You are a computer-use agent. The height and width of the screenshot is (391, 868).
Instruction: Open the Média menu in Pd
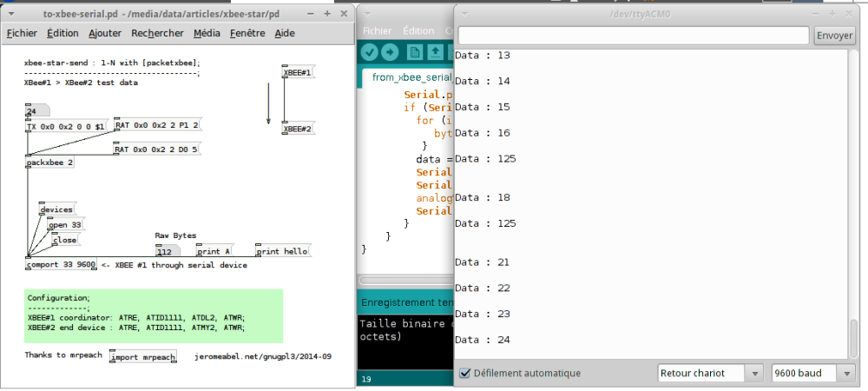(207, 33)
